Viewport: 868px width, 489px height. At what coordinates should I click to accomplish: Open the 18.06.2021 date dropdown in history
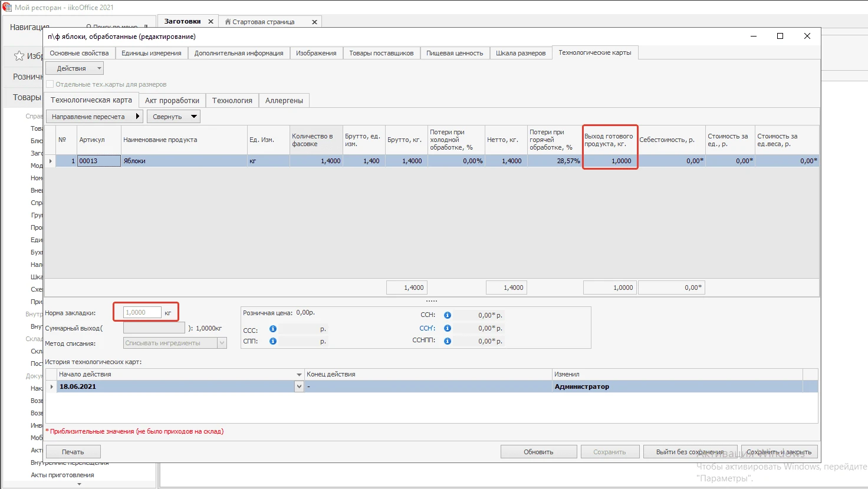point(299,386)
